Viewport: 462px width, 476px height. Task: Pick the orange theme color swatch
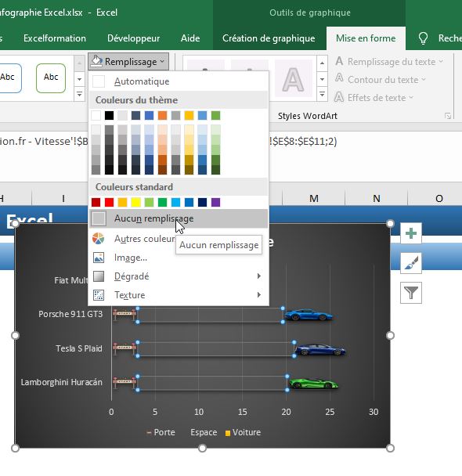tap(162, 115)
